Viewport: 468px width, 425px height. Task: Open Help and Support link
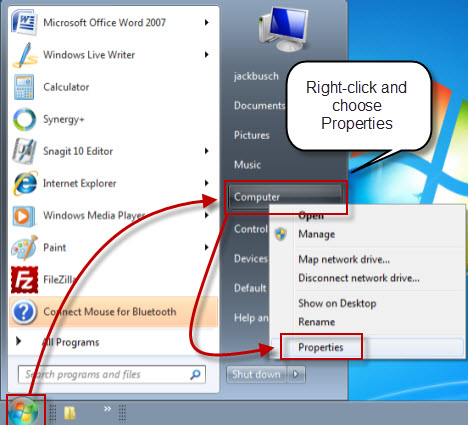[251, 318]
